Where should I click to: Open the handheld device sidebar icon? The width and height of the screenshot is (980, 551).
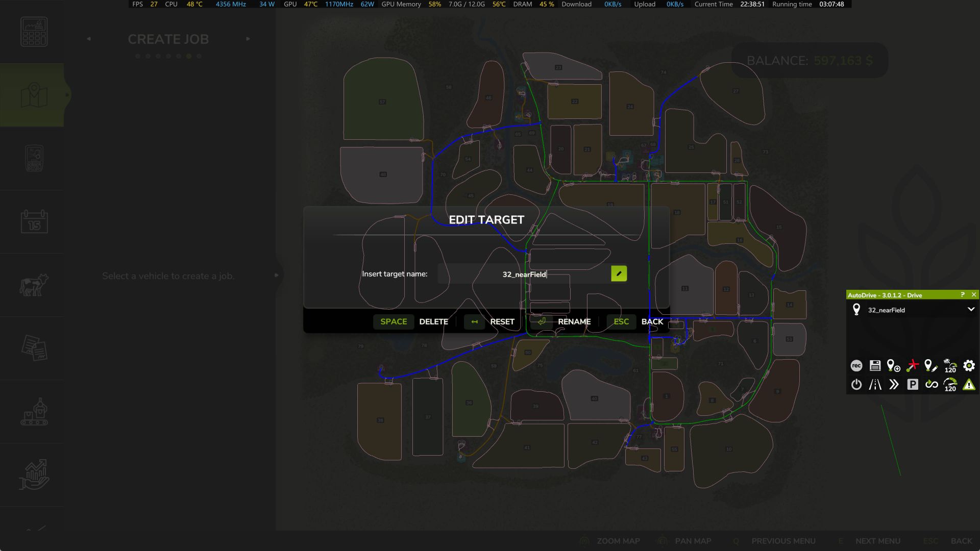coord(34,158)
